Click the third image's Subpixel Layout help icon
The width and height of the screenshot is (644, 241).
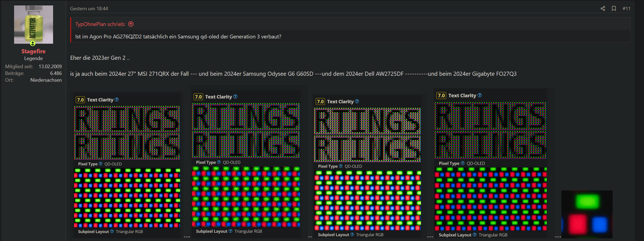point(352,235)
